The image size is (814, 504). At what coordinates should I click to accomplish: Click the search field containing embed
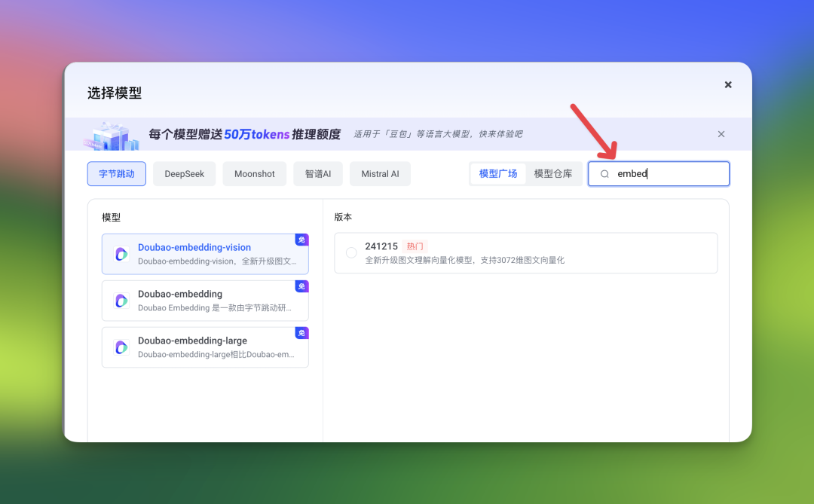click(x=658, y=174)
